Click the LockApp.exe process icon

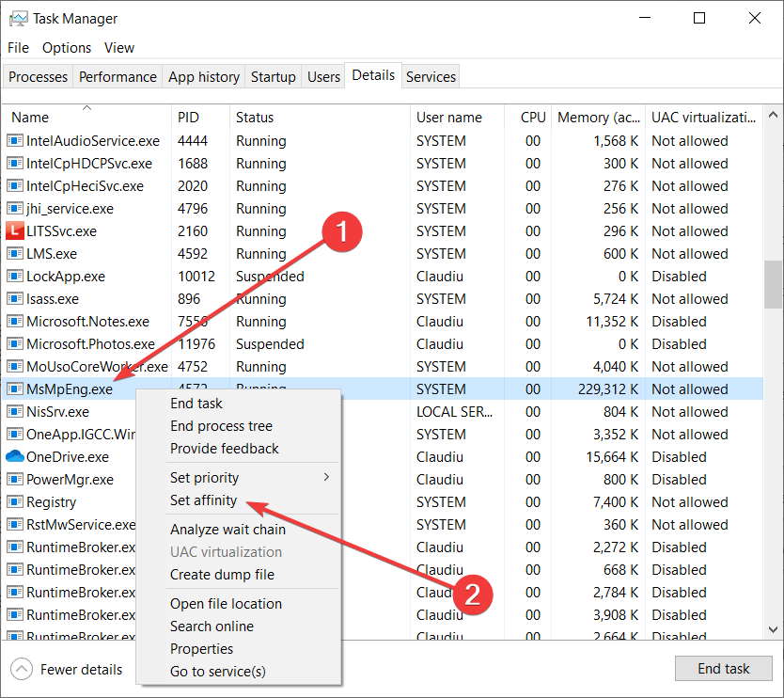pos(14,277)
